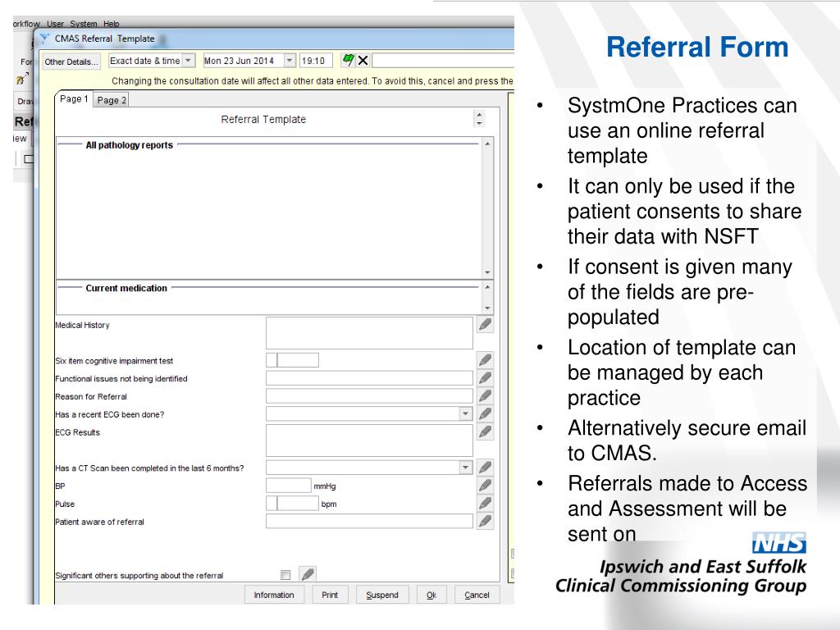Click the Cancel button

click(x=477, y=595)
